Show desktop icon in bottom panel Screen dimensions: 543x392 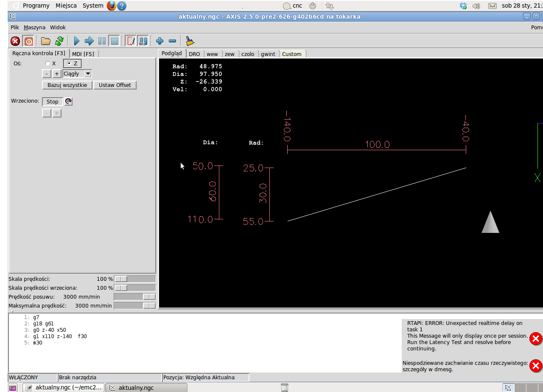click(13, 387)
